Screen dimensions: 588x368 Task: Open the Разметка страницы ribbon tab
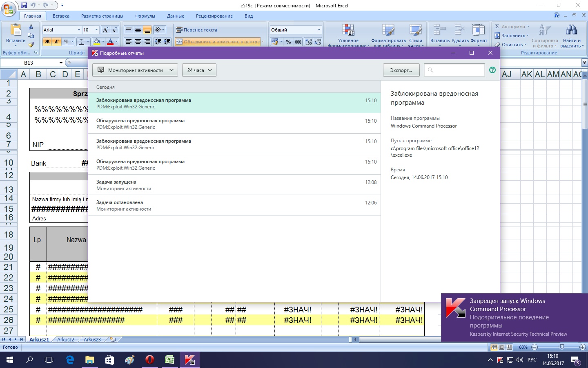(102, 16)
